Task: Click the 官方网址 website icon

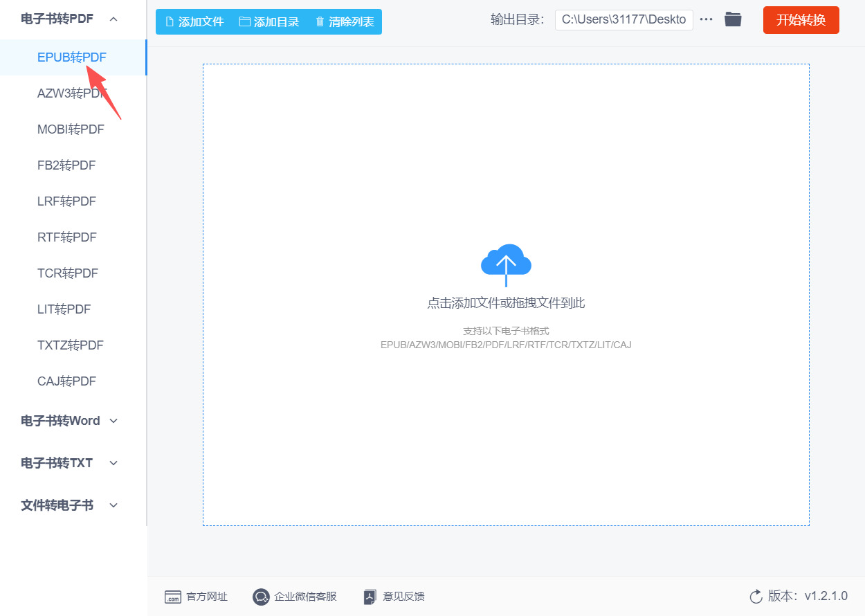Action: [173, 597]
